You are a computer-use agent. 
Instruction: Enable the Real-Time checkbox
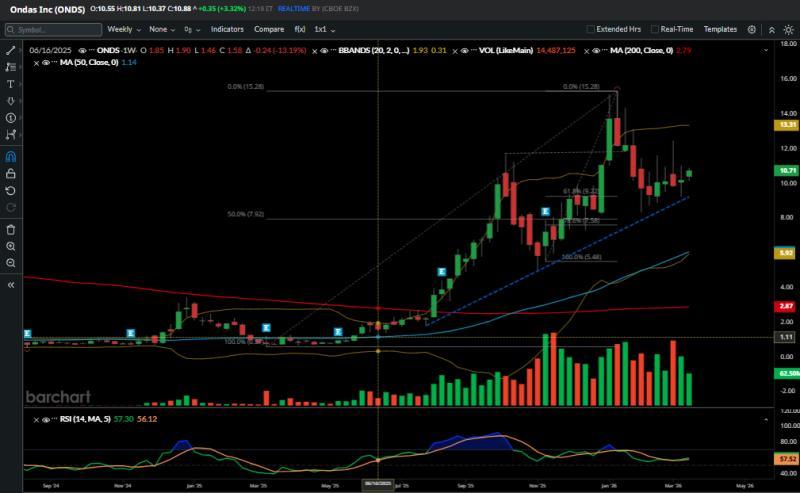pyautogui.click(x=655, y=30)
